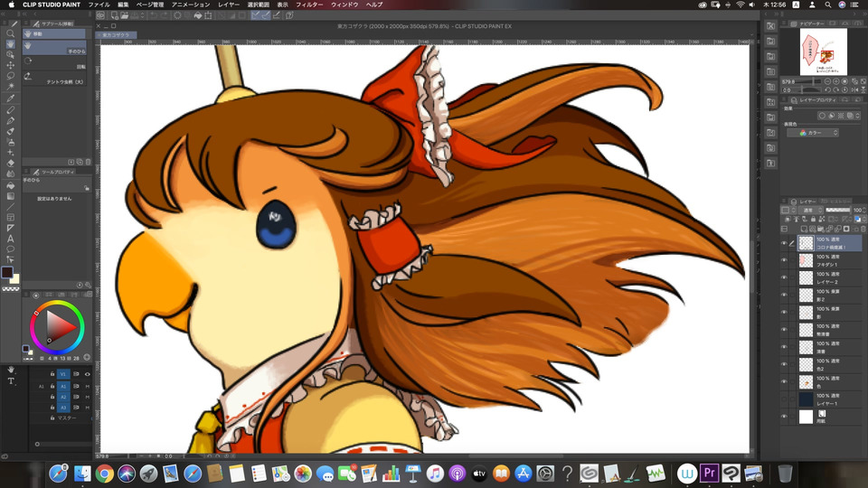The height and width of the screenshot is (488, 868).
Task: Open Spotlight search in menu bar
Action: point(827,5)
